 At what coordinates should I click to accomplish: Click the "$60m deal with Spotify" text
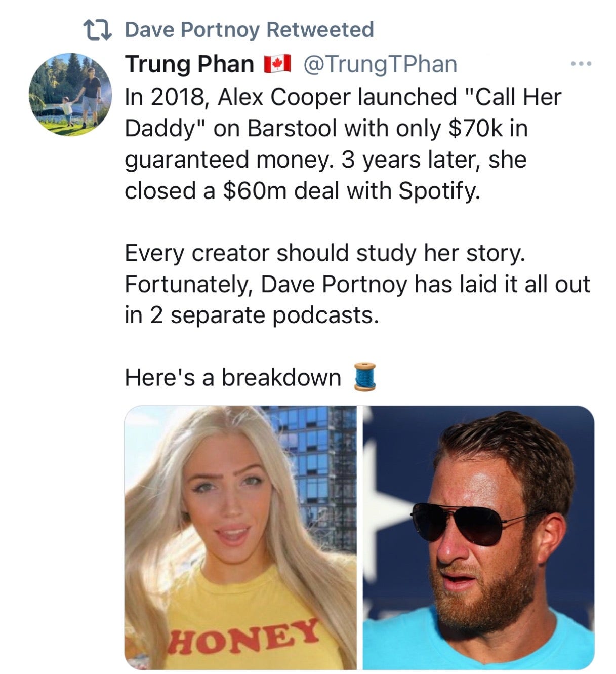tap(351, 190)
